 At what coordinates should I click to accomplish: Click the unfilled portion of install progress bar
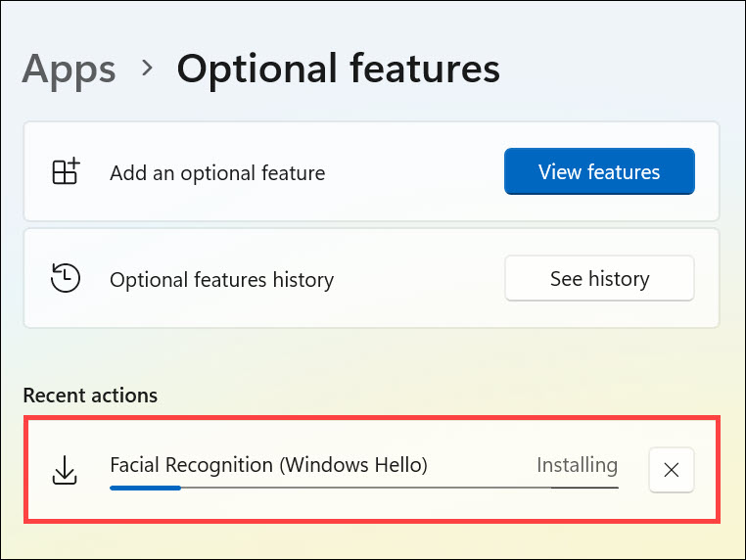click(392, 487)
